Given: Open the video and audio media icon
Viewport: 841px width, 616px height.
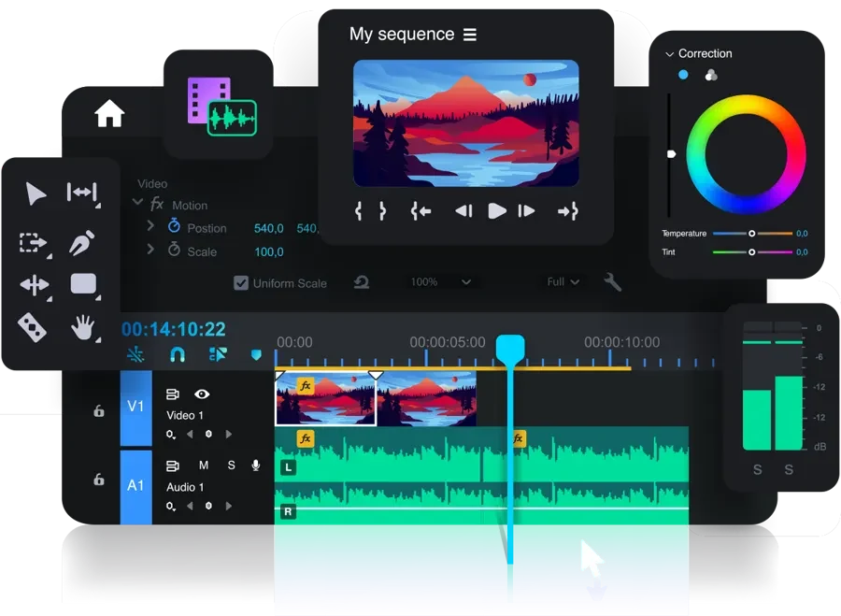Looking at the screenshot, I should coord(221,107).
